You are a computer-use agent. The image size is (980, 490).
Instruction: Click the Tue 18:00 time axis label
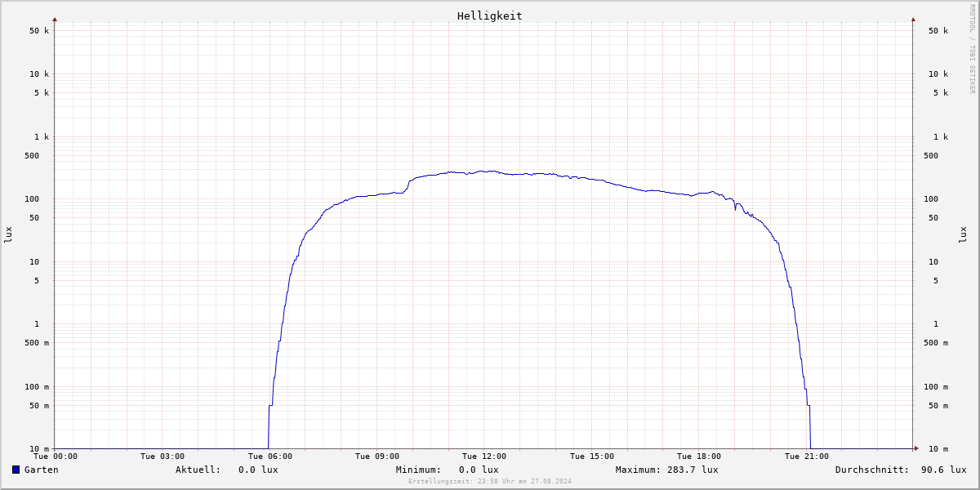pyautogui.click(x=699, y=457)
